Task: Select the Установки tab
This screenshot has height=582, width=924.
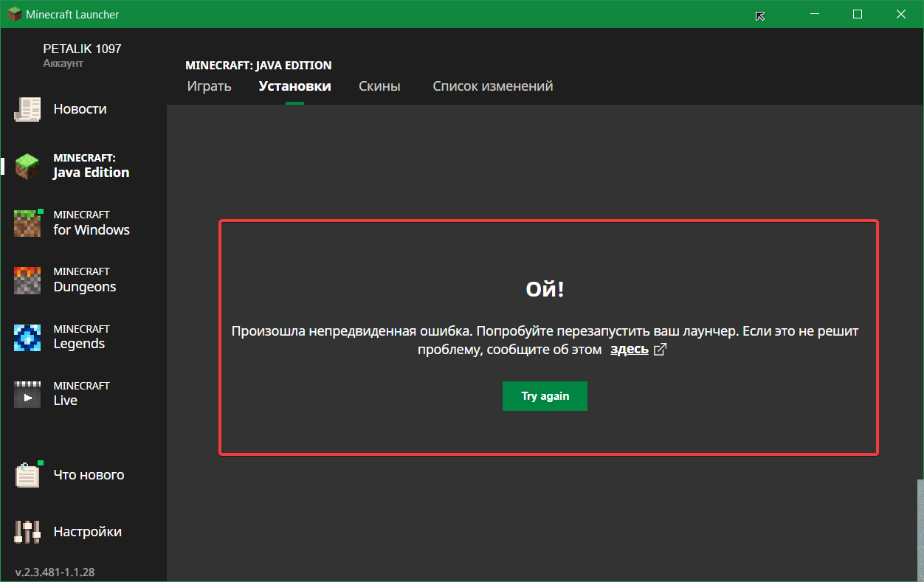Action: click(294, 86)
